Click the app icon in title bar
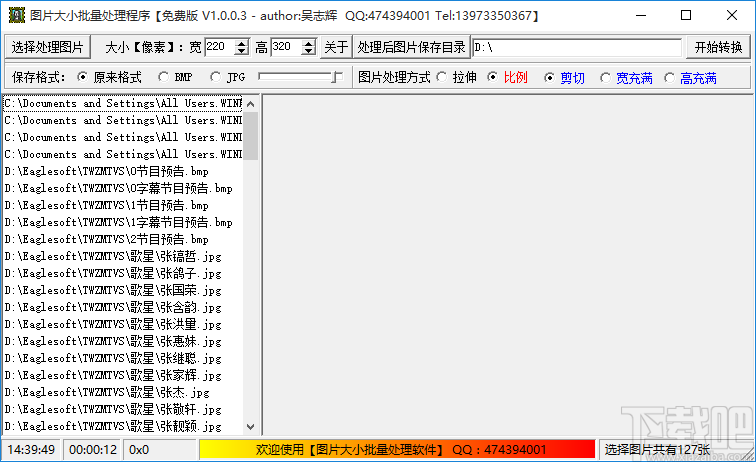 coord(17,15)
